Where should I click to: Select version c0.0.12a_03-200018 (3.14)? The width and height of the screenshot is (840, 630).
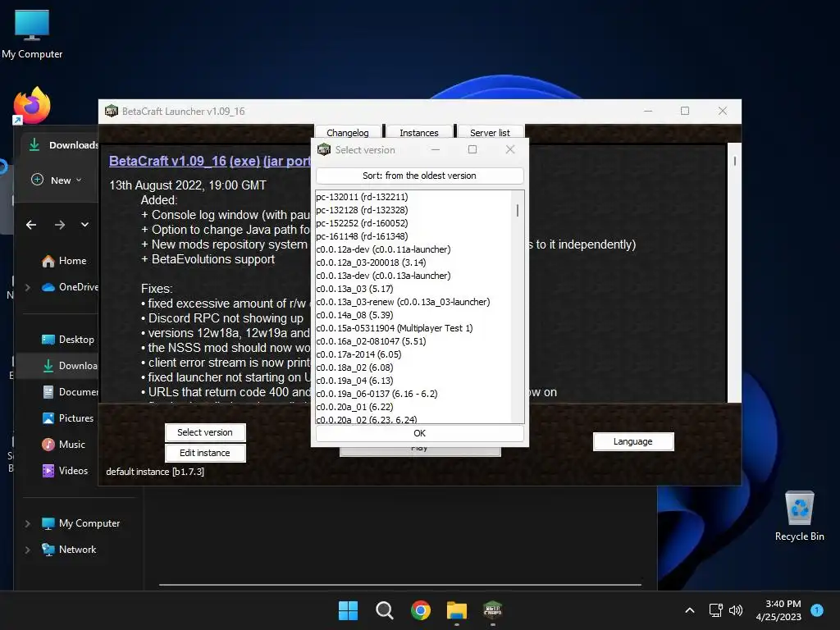pyautogui.click(x=413, y=262)
